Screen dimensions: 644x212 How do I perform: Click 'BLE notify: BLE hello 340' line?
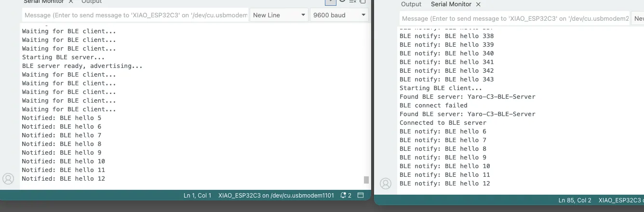(x=447, y=53)
